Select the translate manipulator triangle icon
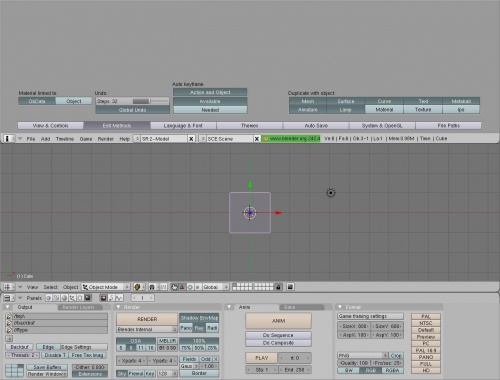The height and width of the screenshot is (380, 500). pyautogui.click(x=182, y=287)
